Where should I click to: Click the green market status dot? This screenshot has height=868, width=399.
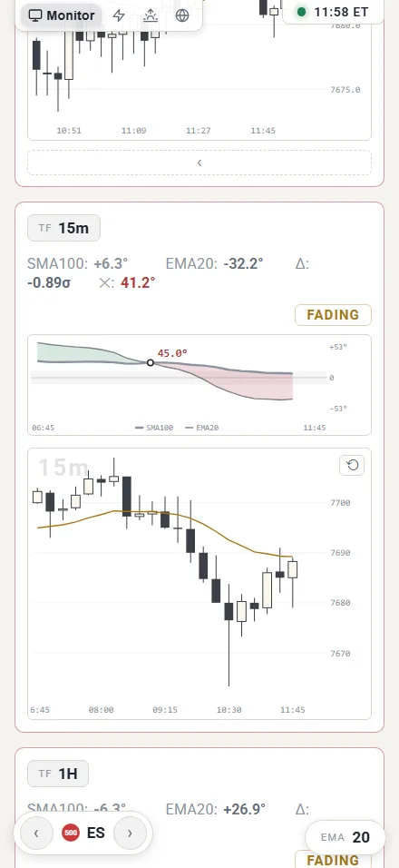pyautogui.click(x=301, y=12)
